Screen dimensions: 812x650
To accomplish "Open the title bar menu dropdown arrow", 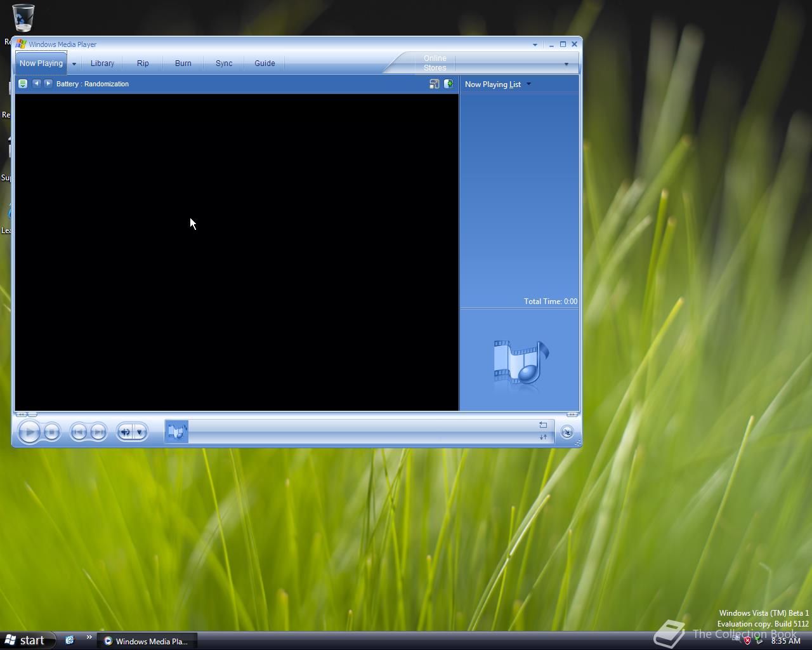I will pos(535,45).
